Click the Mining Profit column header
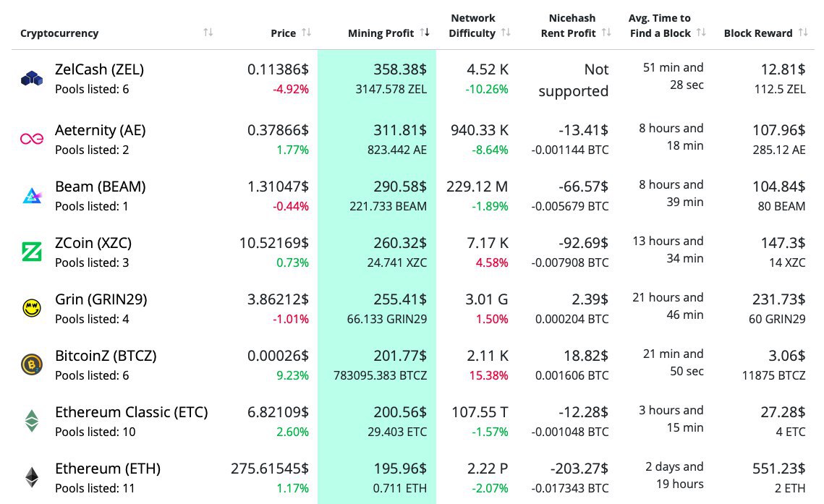The width and height of the screenshot is (824, 504). 381,33
